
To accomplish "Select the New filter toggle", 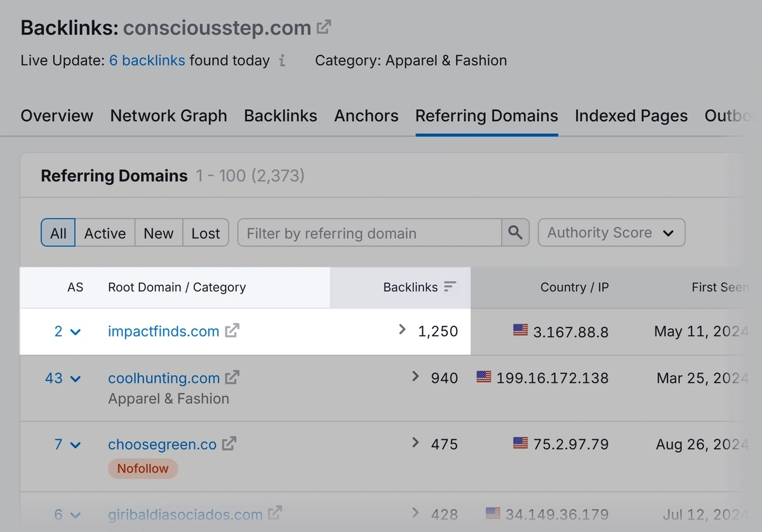I will [x=159, y=233].
